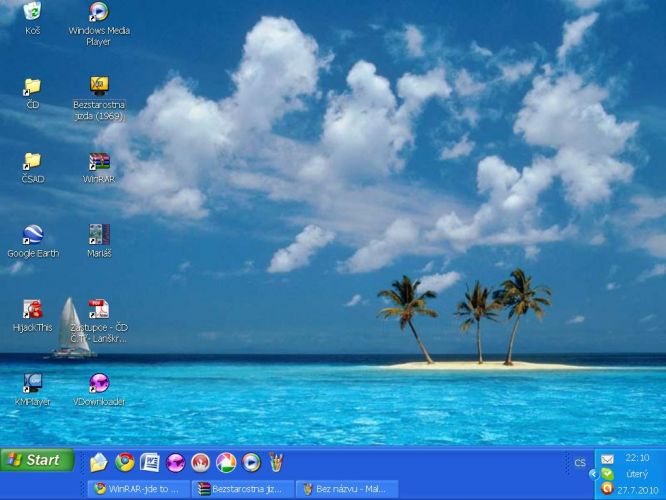Click the 22:10 clock in tray
Image resolution: width=666 pixels, height=500 pixels.
point(637,458)
